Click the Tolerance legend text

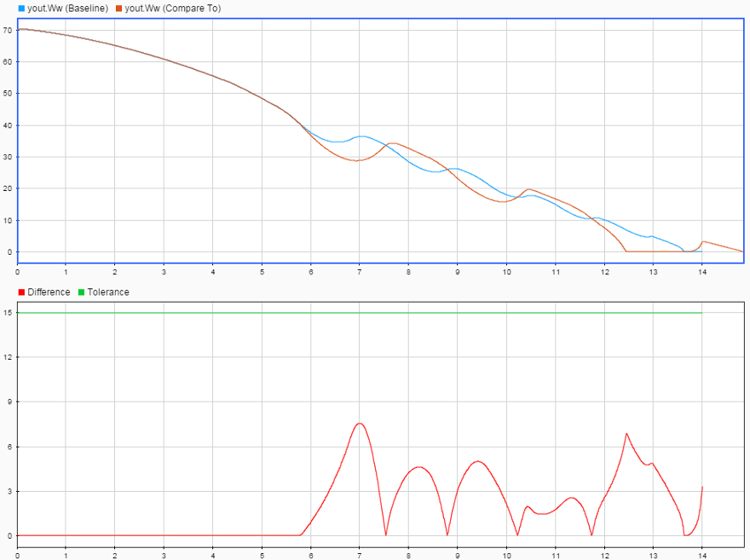pyautogui.click(x=108, y=292)
